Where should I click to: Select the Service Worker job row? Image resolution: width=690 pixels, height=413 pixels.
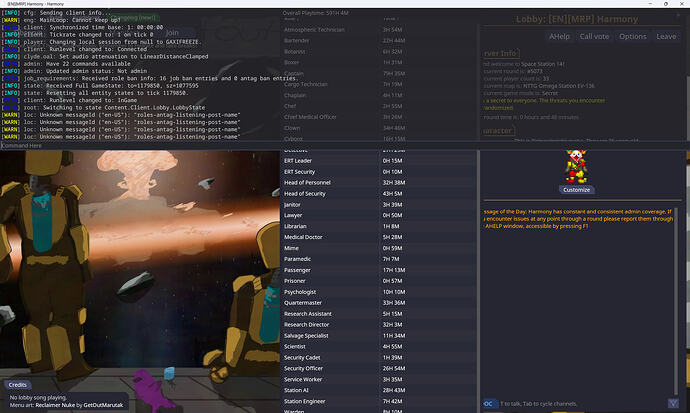pos(378,379)
